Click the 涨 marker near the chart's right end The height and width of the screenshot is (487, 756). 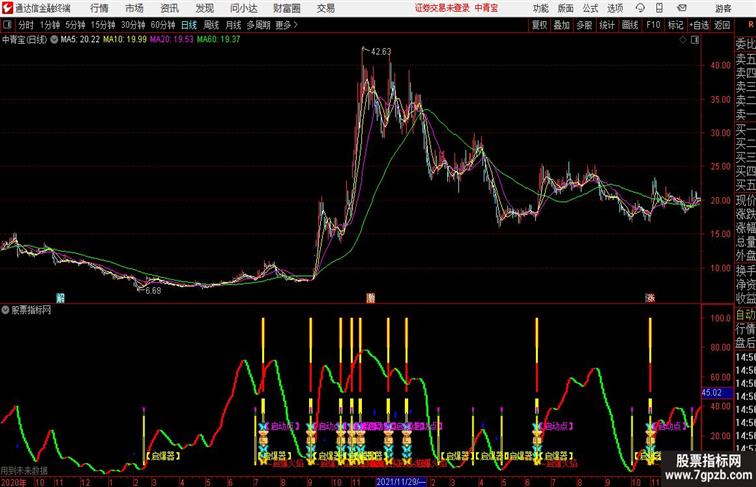(650, 298)
